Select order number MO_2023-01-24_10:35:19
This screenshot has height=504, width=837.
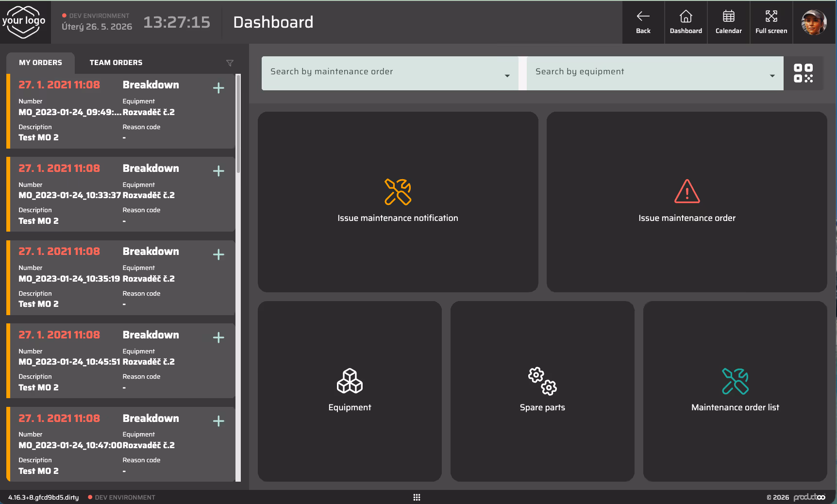click(x=69, y=279)
